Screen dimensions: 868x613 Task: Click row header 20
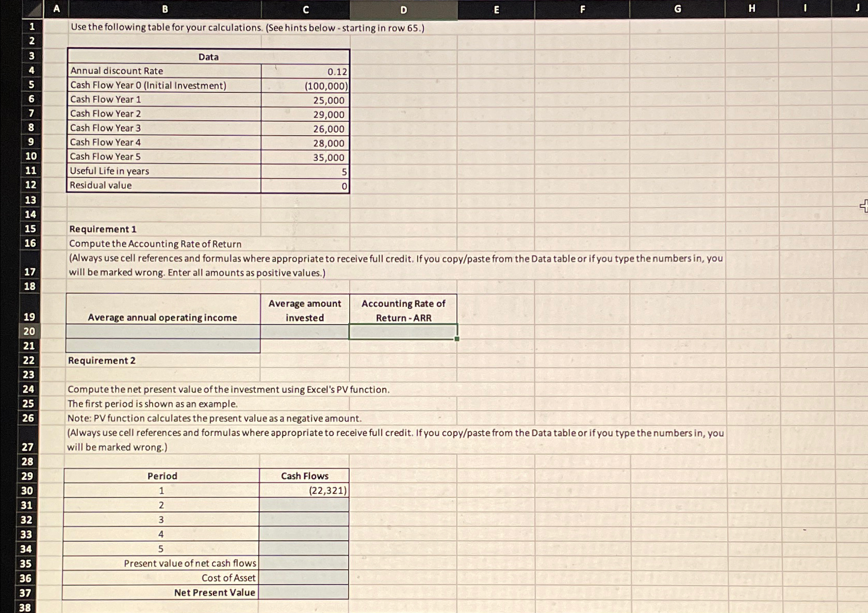click(x=30, y=332)
